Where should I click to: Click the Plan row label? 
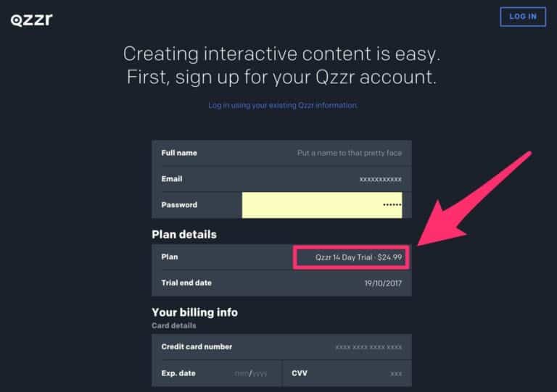170,257
